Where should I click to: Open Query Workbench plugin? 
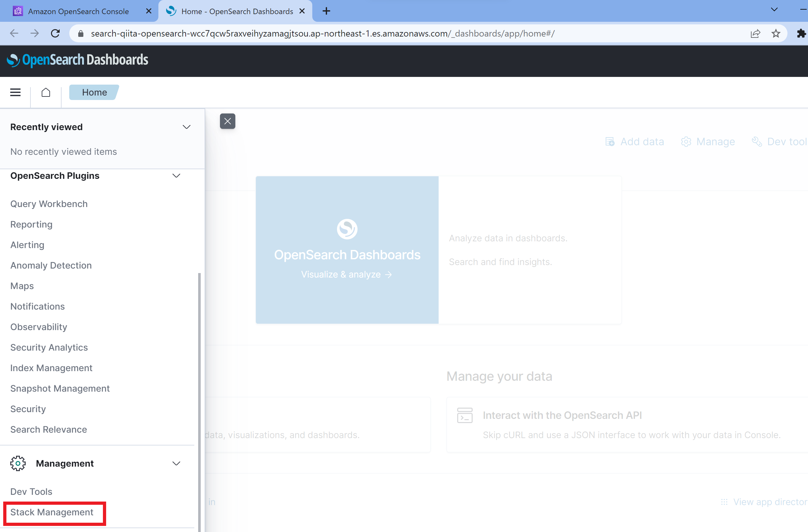49,204
